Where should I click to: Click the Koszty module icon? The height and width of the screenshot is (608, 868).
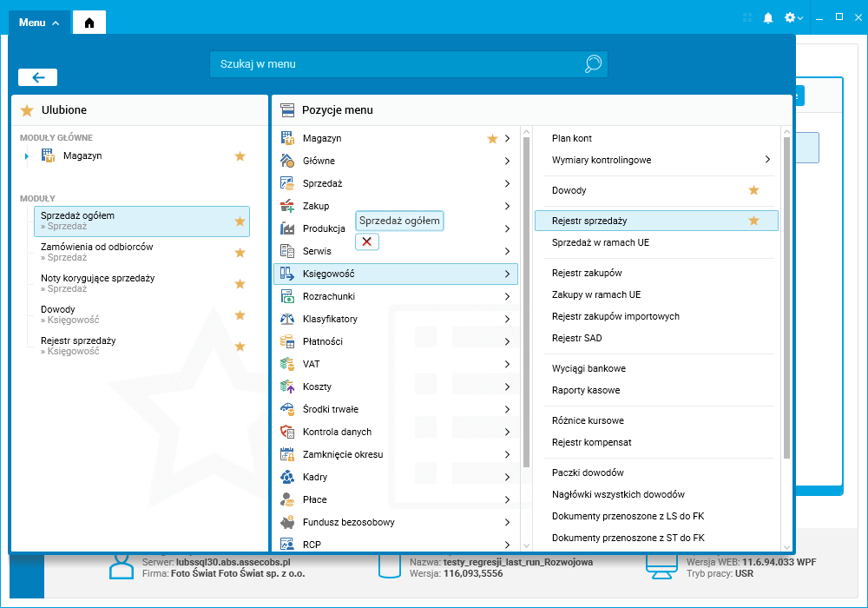point(287,387)
